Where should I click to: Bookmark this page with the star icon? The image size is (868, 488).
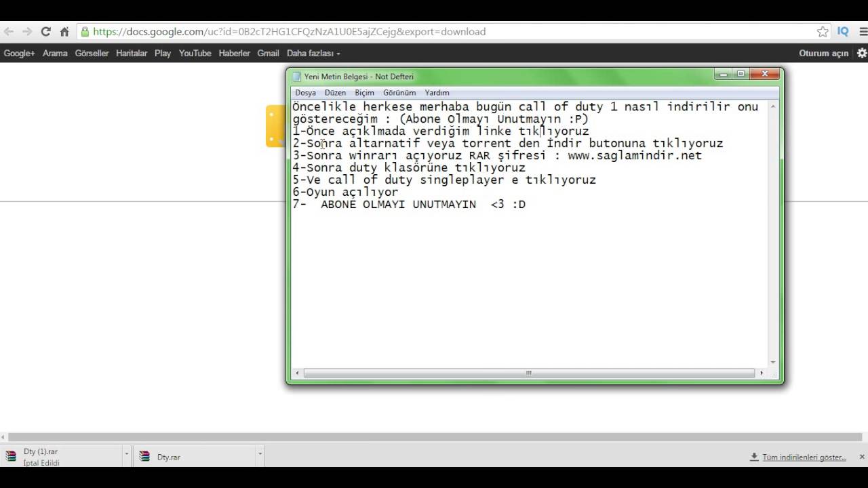[823, 31]
